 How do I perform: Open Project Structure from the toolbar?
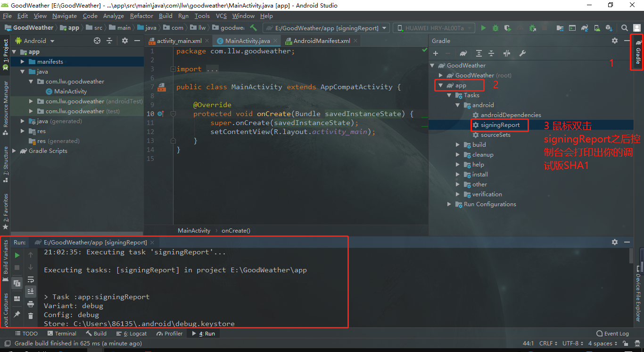(x=560, y=28)
